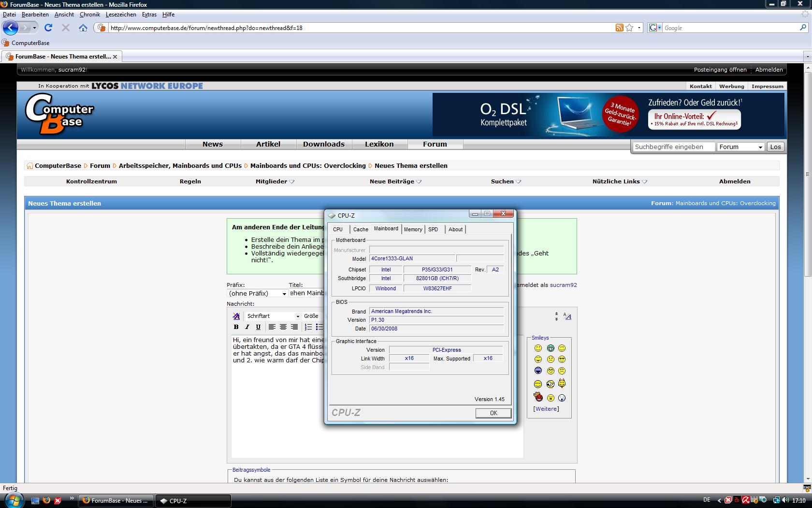Close the ForumBase browser tab
The image size is (812, 508).
pyautogui.click(x=115, y=57)
